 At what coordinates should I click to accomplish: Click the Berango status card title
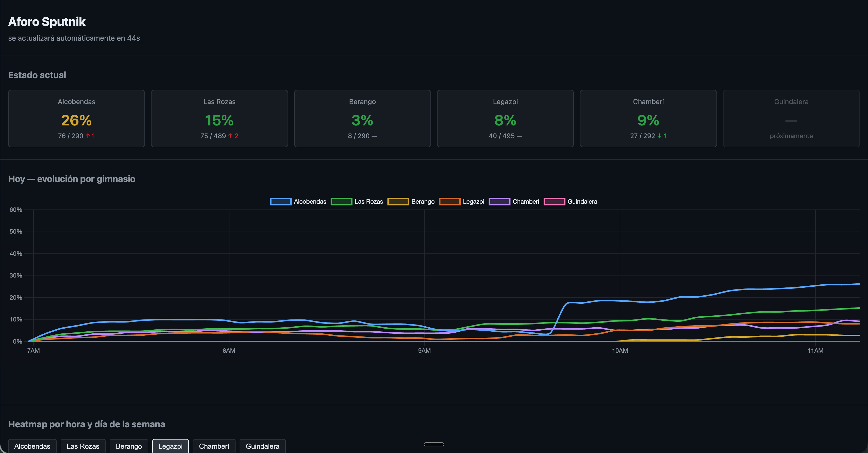click(x=362, y=102)
